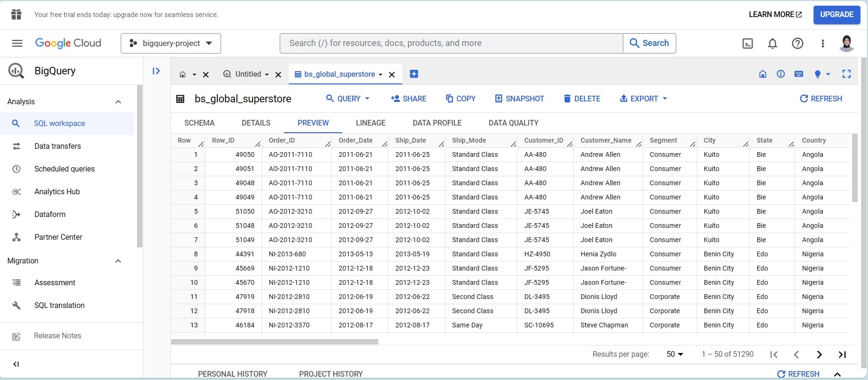Click the lightbulb tips icon

click(817, 74)
